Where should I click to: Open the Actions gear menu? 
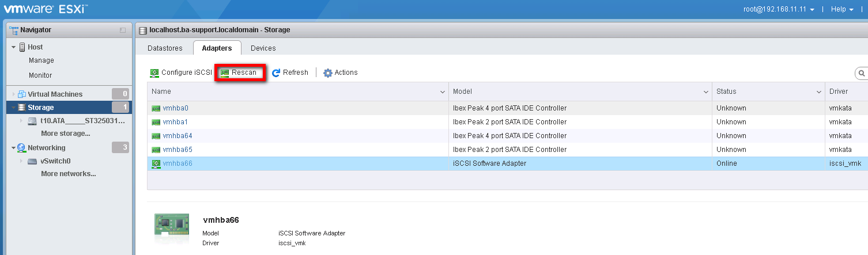click(328, 73)
